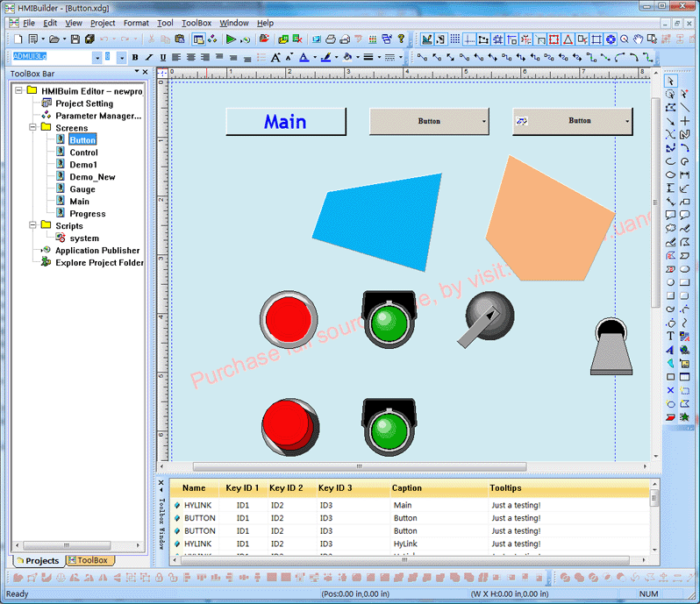Viewport: 700px width, 604px height.
Task: Toggle Bold text formatting
Action: pos(135,57)
